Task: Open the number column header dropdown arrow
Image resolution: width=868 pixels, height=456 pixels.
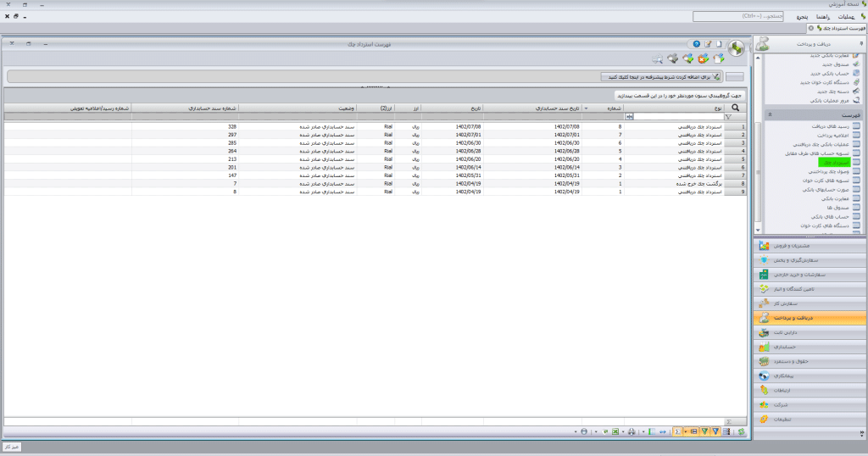Action: click(x=587, y=108)
